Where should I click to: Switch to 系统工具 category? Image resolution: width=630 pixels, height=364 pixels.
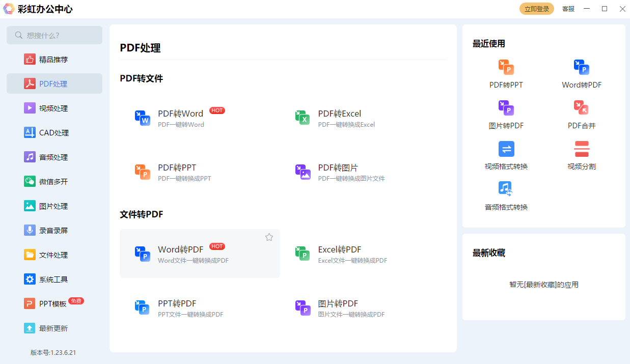[x=54, y=279]
